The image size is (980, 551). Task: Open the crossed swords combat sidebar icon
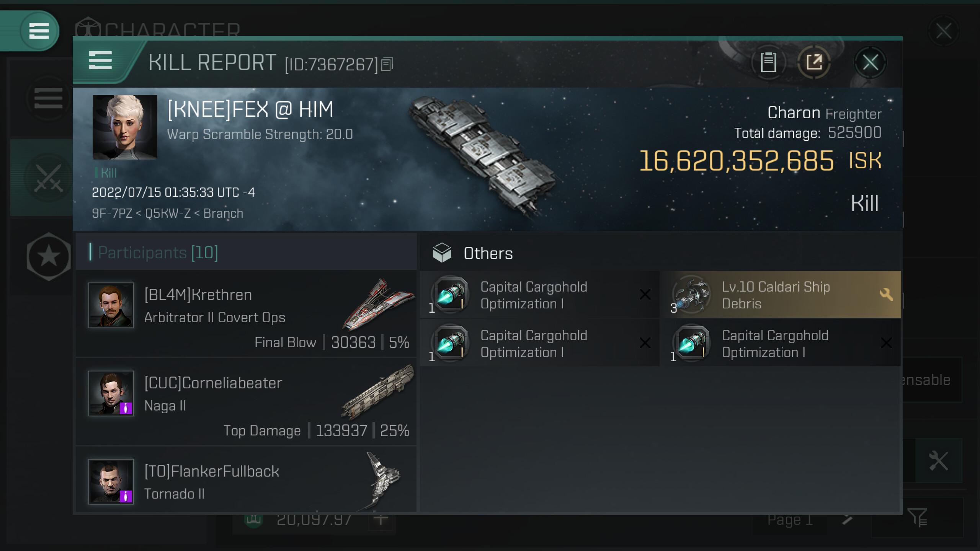[48, 178]
